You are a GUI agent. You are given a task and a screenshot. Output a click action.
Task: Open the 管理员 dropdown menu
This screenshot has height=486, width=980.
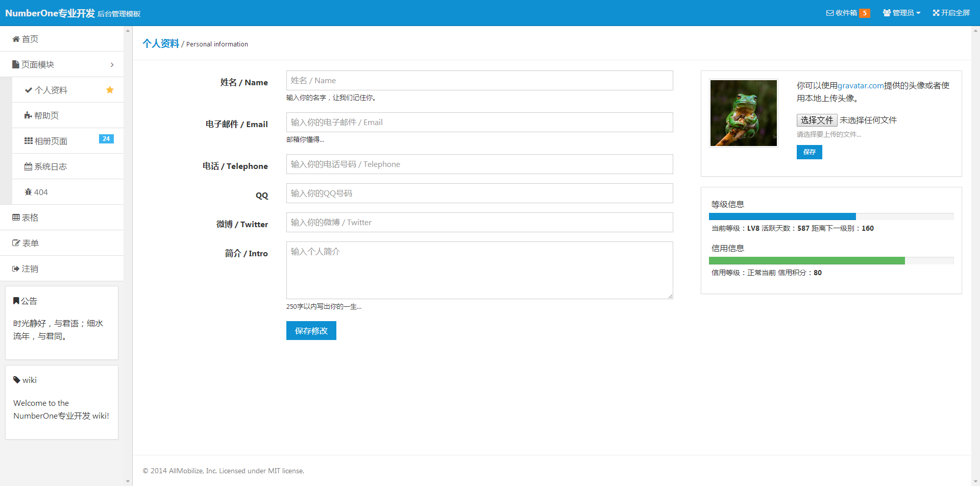(901, 13)
